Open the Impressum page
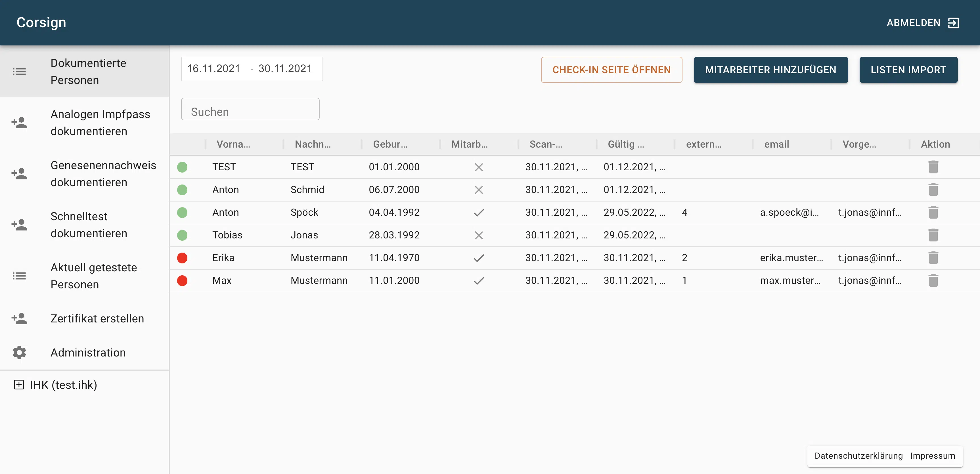The width and height of the screenshot is (980, 474). (932, 456)
